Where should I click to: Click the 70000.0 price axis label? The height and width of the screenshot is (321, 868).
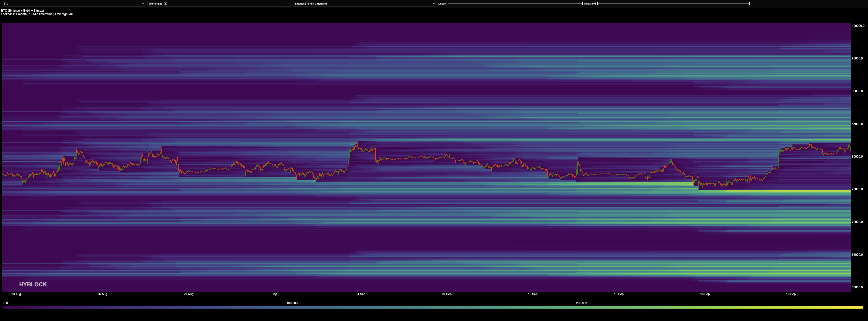point(858,222)
